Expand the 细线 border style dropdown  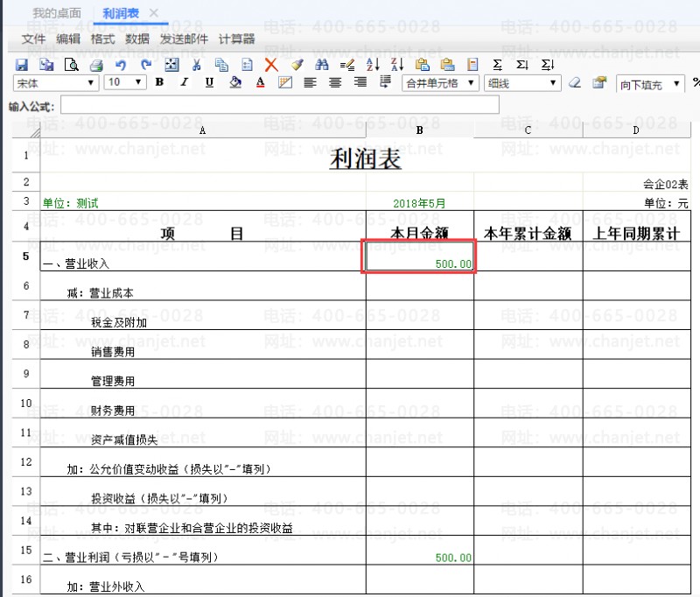(x=522, y=83)
